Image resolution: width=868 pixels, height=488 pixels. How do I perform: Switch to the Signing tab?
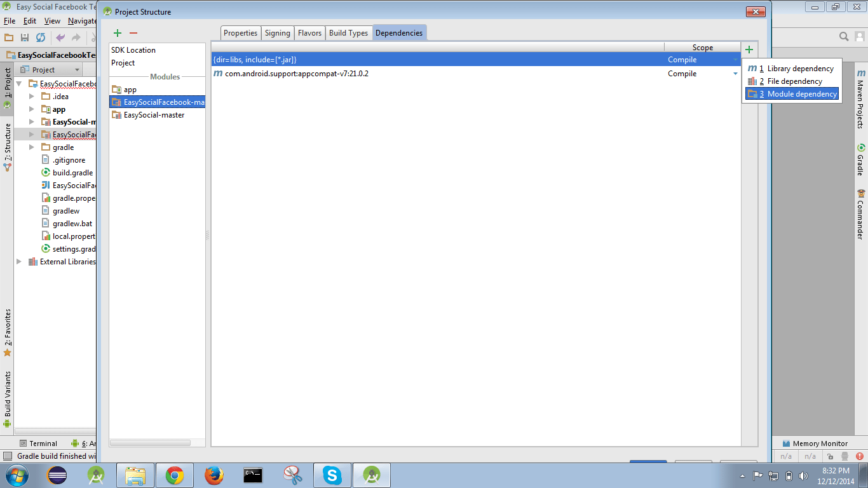[277, 33]
